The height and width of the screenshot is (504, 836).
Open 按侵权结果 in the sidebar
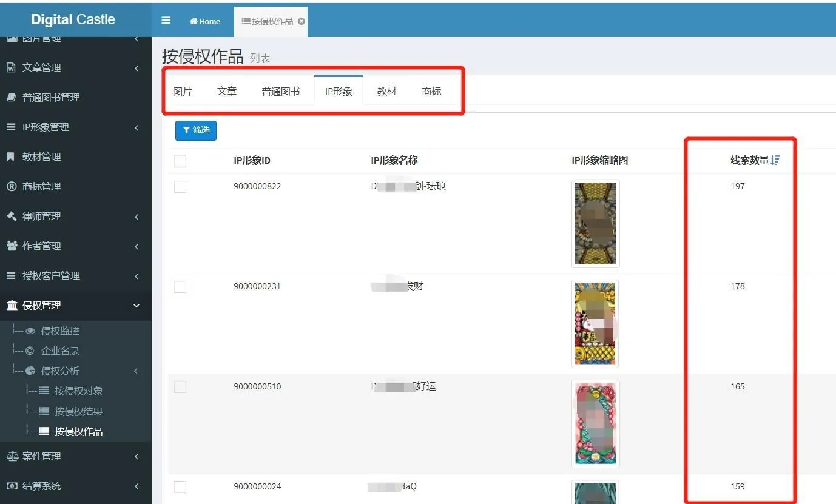click(x=79, y=411)
